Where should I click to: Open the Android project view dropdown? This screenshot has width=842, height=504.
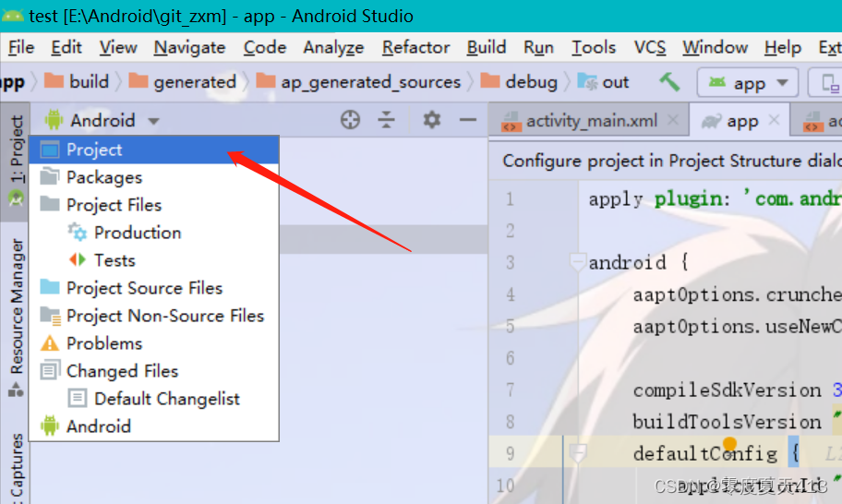click(x=102, y=120)
